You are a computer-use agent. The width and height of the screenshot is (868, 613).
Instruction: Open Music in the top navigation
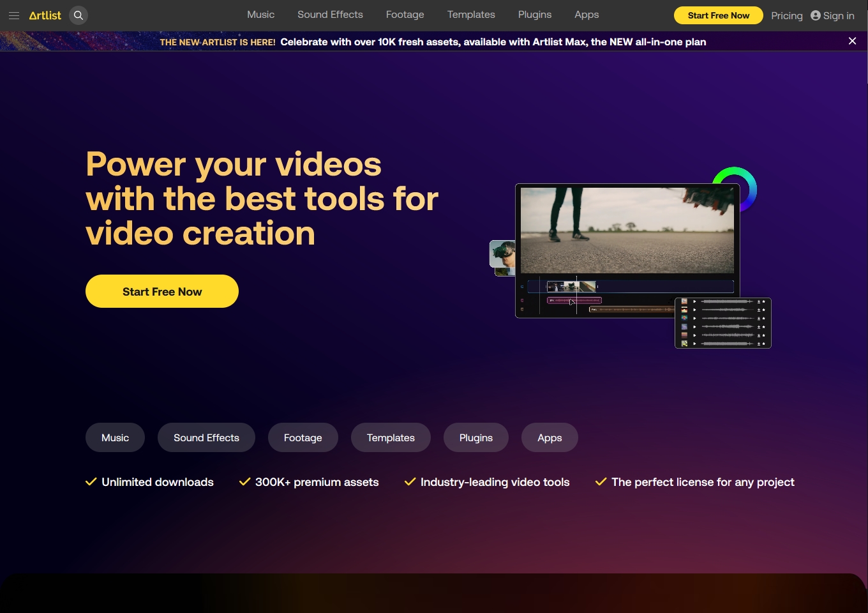coord(261,15)
